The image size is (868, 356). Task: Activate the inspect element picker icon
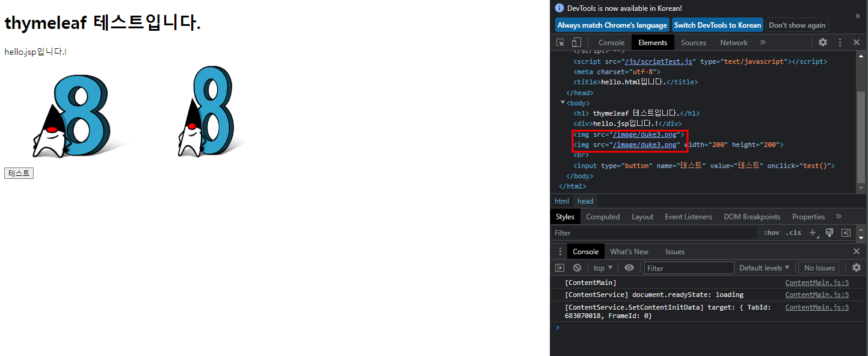pyautogui.click(x=561, y=42)
